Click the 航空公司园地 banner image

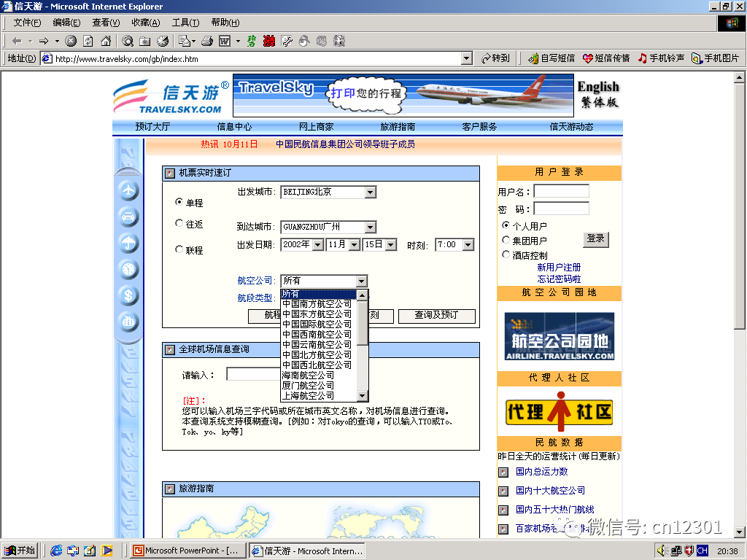coord(560,336)
